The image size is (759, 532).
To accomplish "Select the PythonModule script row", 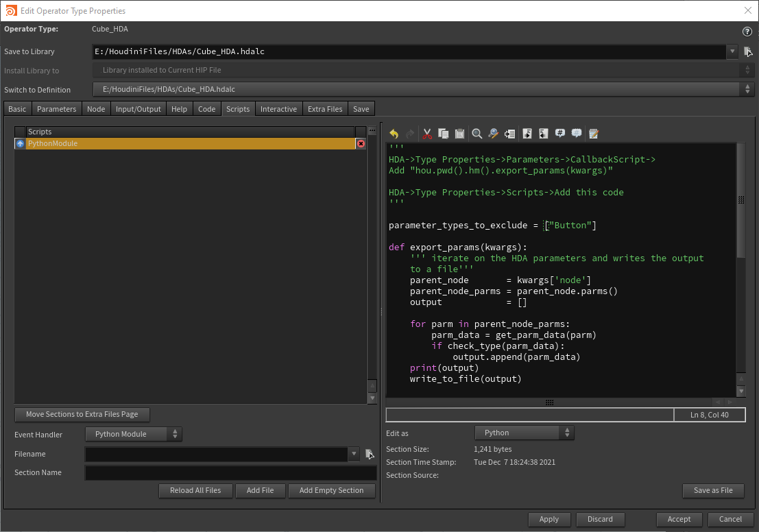I will tap(190, 144).
